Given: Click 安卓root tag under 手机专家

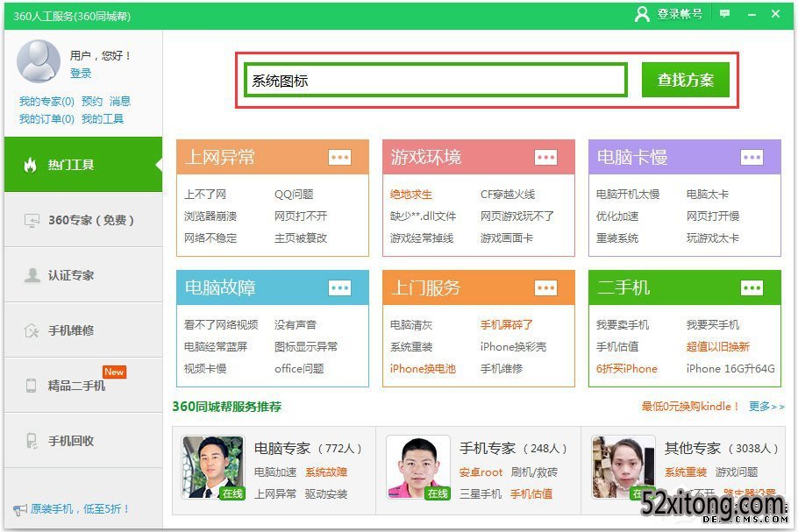Looking at the screenshot, I should pyautogui.click(x=481, y=472).
